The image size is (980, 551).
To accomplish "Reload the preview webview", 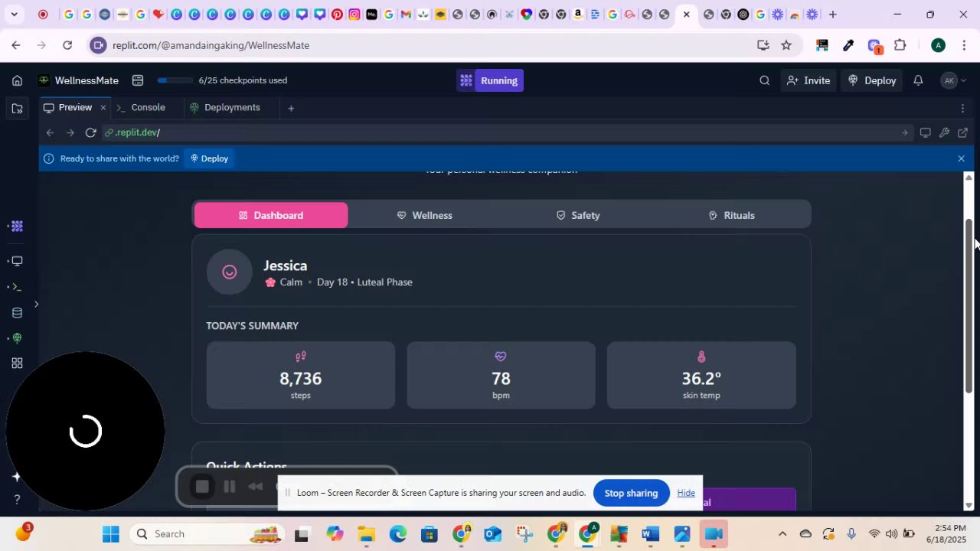I will click(x=90, y=132).
